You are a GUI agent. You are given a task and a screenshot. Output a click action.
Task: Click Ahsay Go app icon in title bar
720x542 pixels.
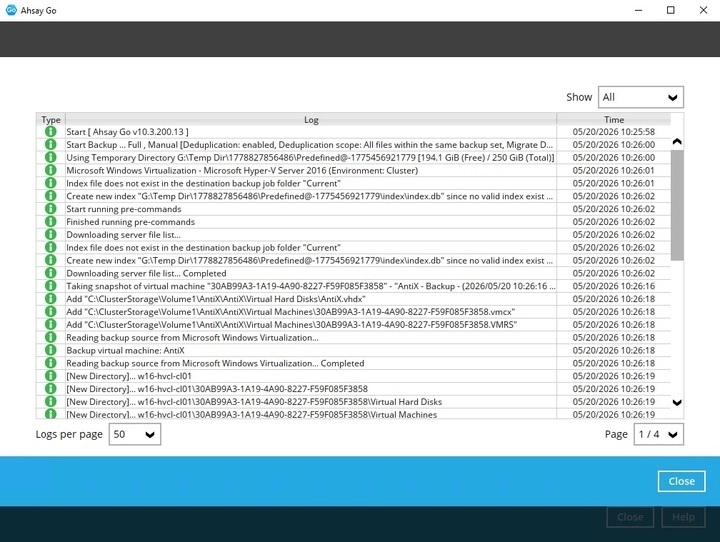click(11, 10)
